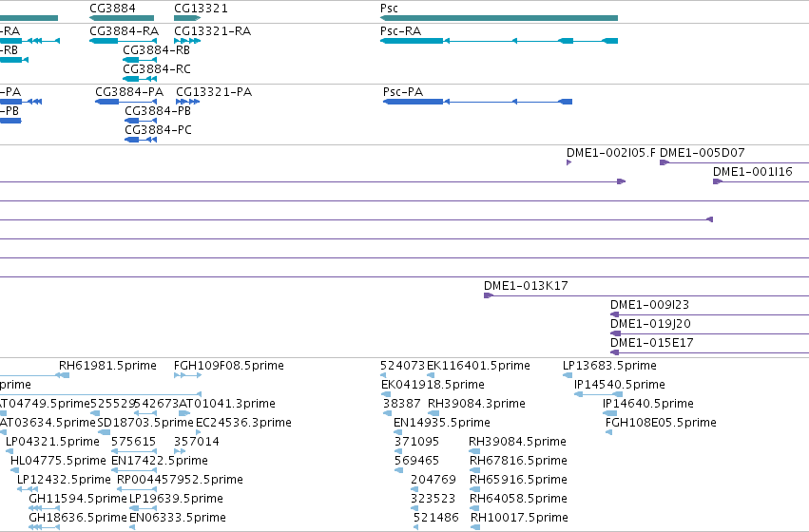Select the DME1-013K17 clone arrow
The width and height of the screenshot is (809, 532).
click(x=489, y=295)
